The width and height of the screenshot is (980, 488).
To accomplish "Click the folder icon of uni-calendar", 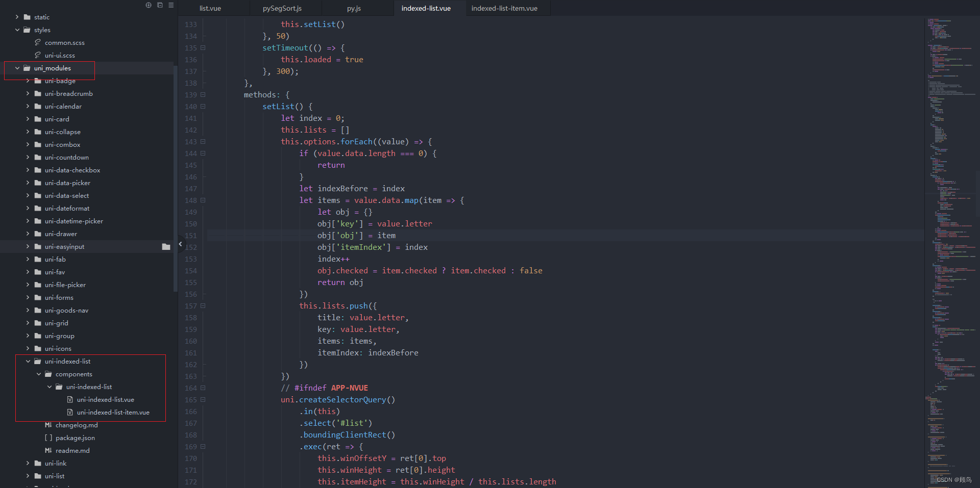I will [x=38, y=107].
